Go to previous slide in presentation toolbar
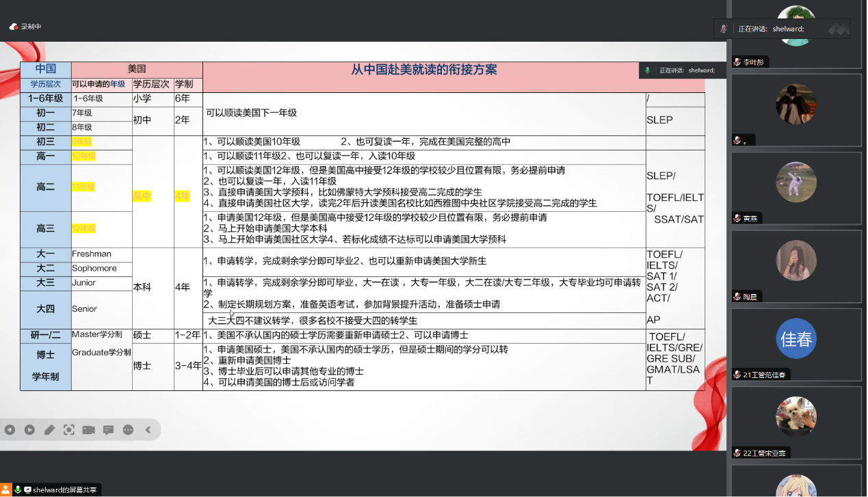This screenshot has width=868, height=497. (x=10, y=430)
